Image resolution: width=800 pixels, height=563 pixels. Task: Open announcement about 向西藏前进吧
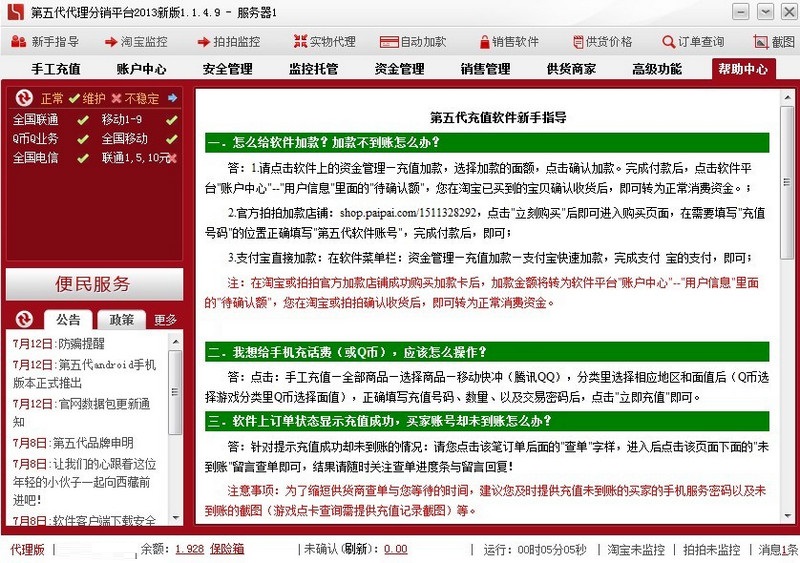[x=85, y=482]
